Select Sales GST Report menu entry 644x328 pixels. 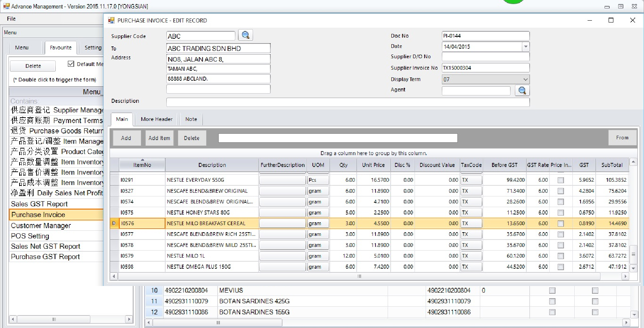click(x=56, y=204)
